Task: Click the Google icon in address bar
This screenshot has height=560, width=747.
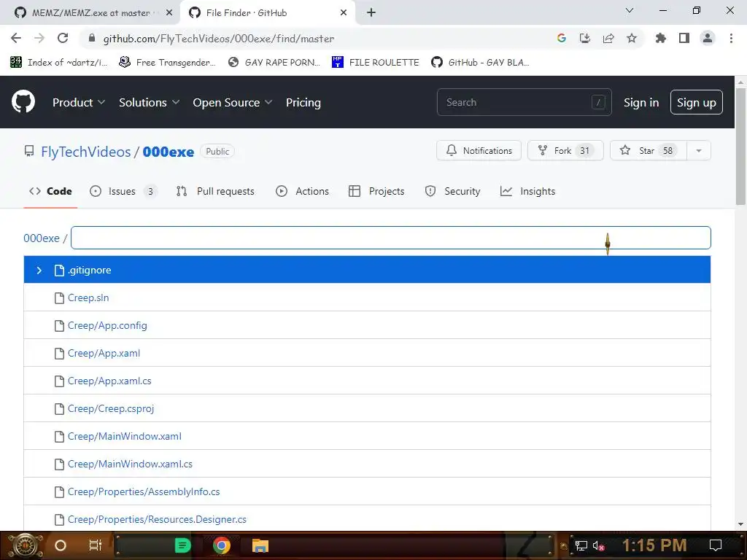Action: coord(561,38)
